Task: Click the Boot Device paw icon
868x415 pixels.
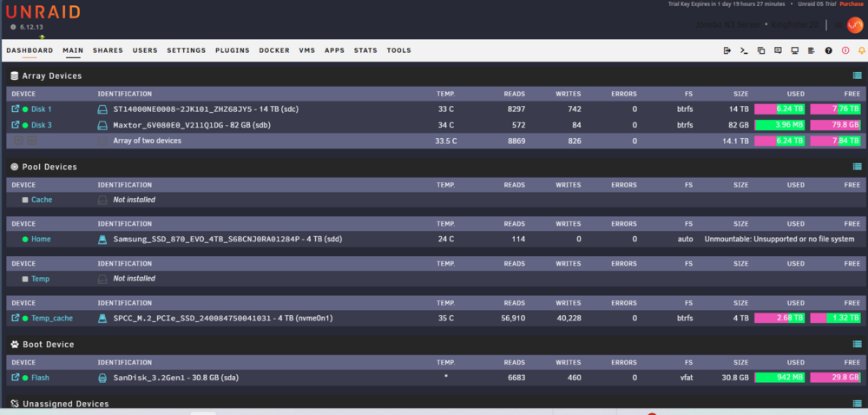Action: pyautogui.click(x=15, y=344)
